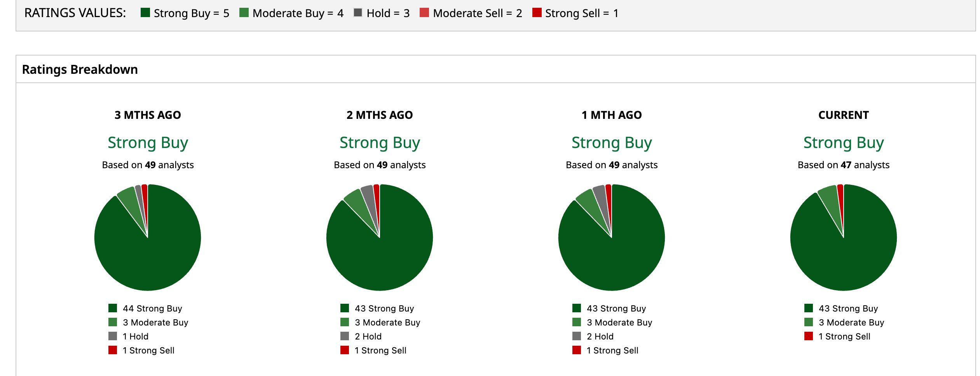This screenshot has height=376, width=980.
Task: Click the Strong Sell red swatch in Ratings Values
Action: 537,13
